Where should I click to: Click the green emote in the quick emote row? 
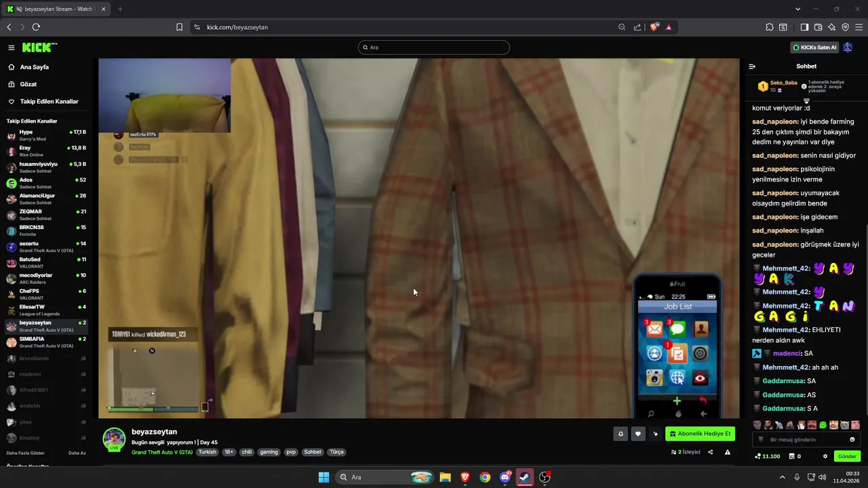coord(823,425)
